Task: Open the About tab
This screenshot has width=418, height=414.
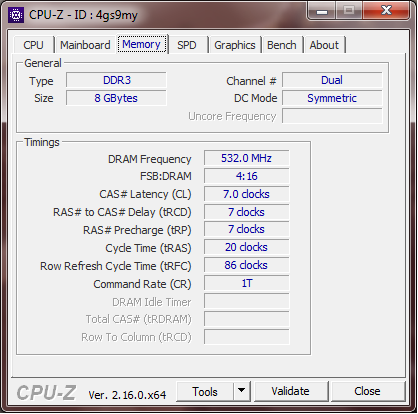Action: click(x=324, y=45)
